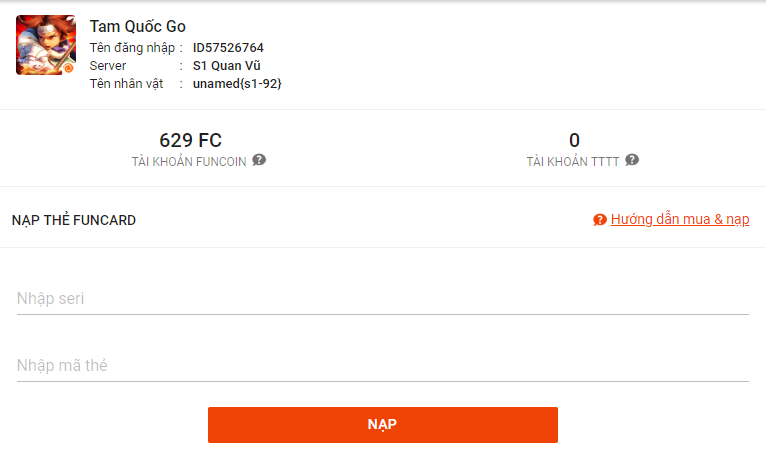
Task: Focus the Nhập mã thẻ input field
Action: point(383,365)
